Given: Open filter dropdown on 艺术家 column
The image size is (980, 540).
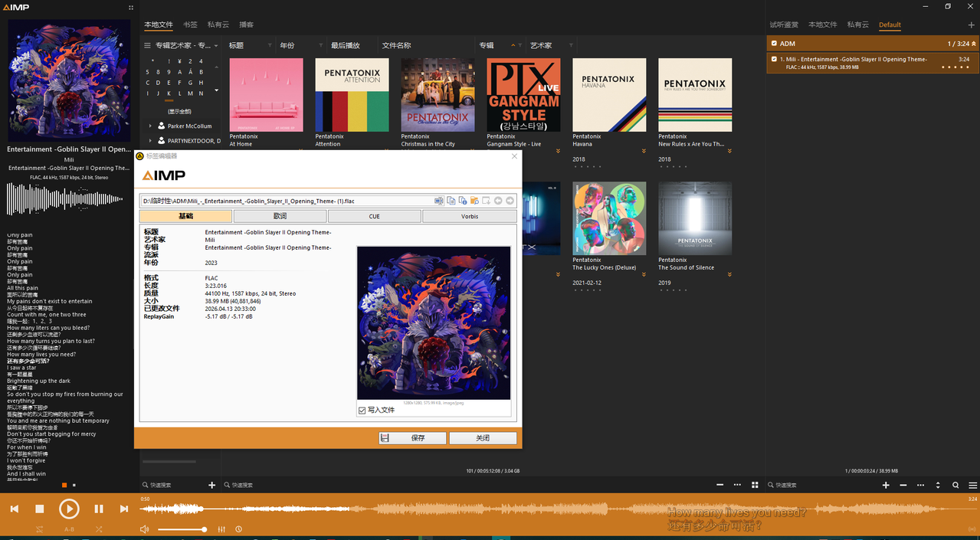Looking at the screenshot, I should tap(571, 46).
